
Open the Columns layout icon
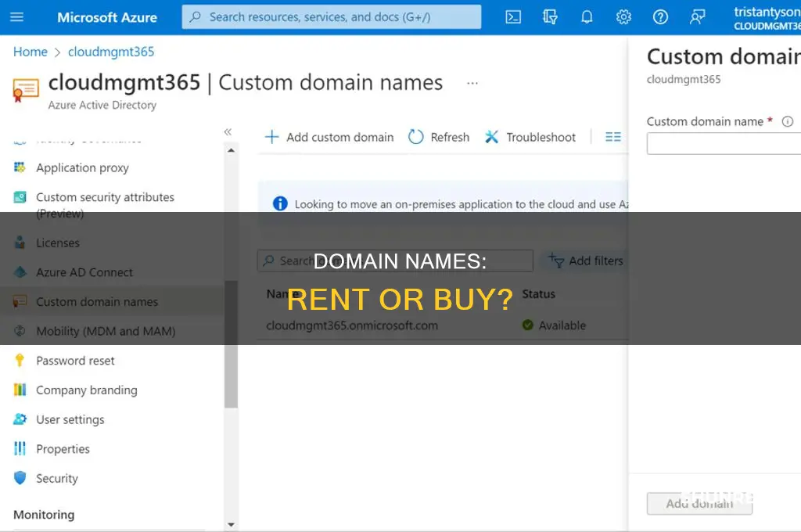pos(613,137)
